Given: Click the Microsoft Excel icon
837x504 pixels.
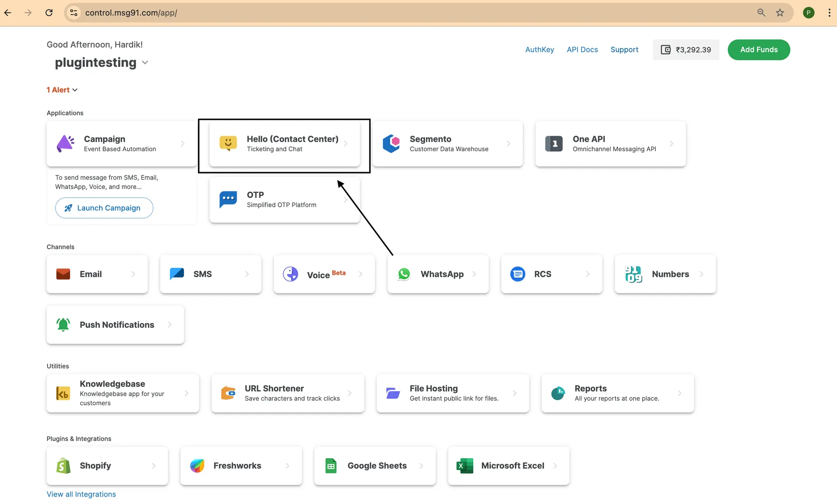Looking at the screenshot, I should coord(465,466).
